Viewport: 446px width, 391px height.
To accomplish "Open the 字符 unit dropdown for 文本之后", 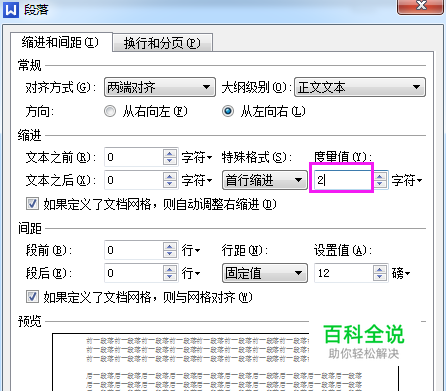I will click(x=197, y=180).
